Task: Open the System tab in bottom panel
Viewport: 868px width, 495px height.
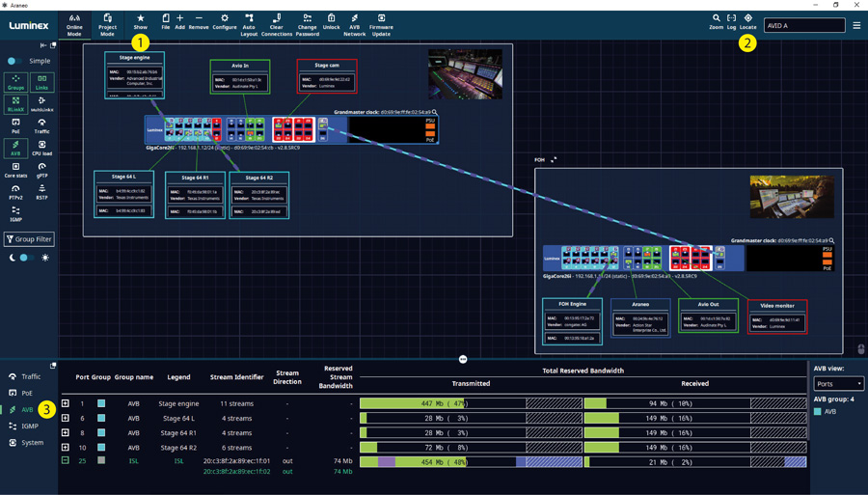Action: click(27, 443)
